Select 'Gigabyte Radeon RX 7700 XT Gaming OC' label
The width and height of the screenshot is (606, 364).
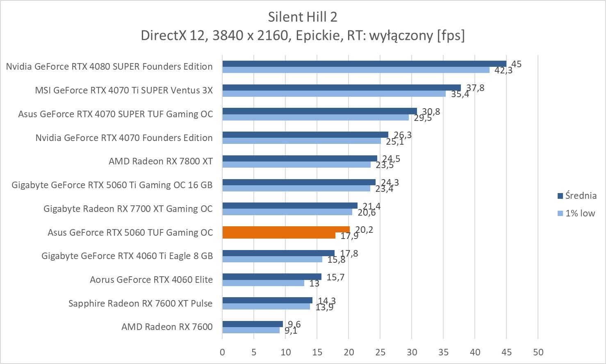pos(128,209)
